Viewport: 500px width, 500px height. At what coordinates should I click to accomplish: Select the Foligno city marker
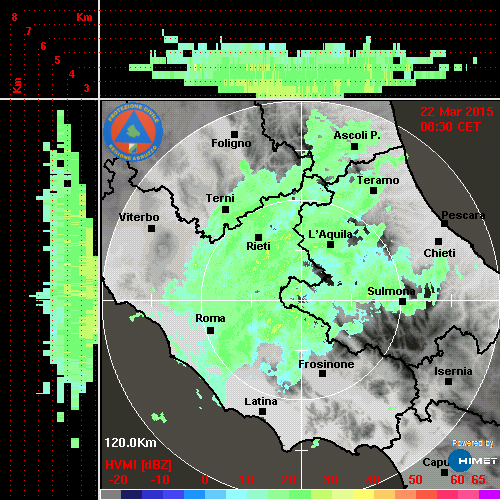pyautogui.click(x=234, y=134)
